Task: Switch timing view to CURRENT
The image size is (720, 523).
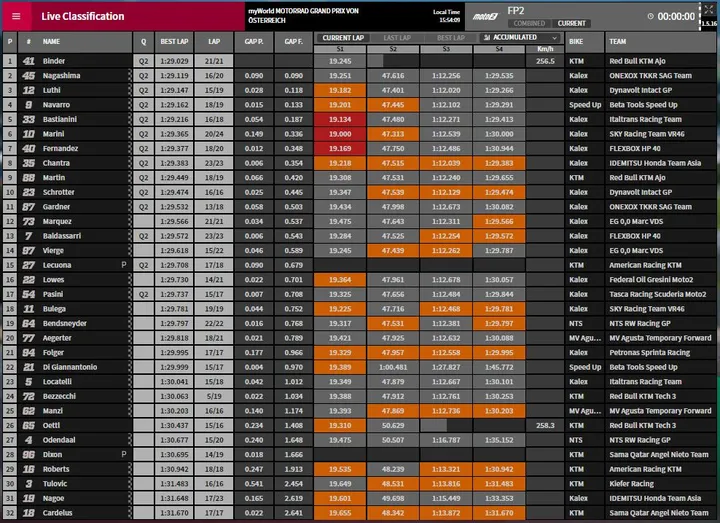Action: click(x=571, y=23)
